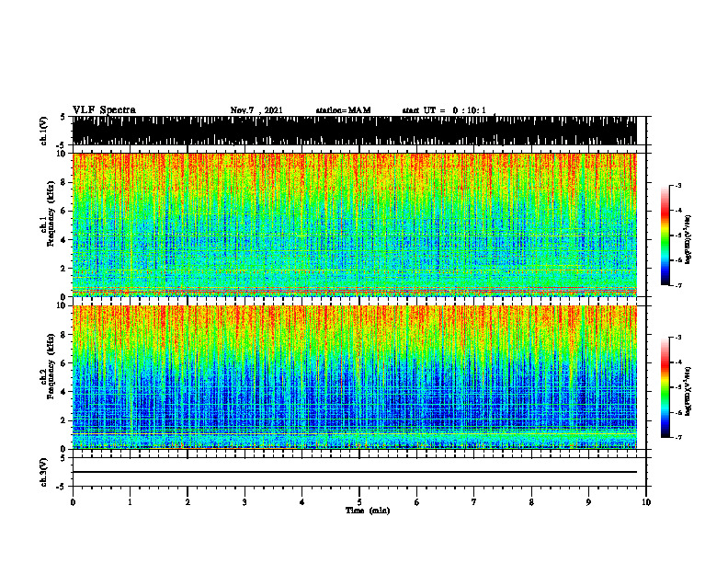The height and width of the screenshot is (563, 728).
Task: Click the ch.1 color scale PSD unit label
Action: coord(688,239)
